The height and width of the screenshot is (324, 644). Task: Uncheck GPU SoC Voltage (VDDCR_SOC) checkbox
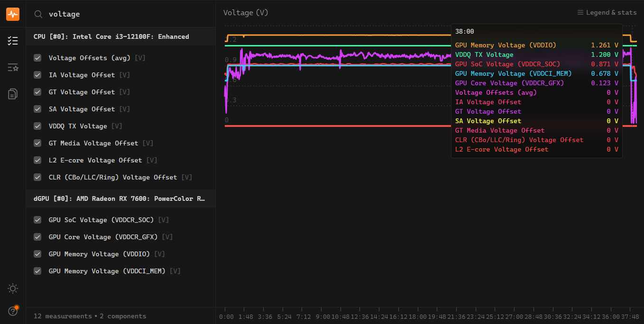(37, 220)
